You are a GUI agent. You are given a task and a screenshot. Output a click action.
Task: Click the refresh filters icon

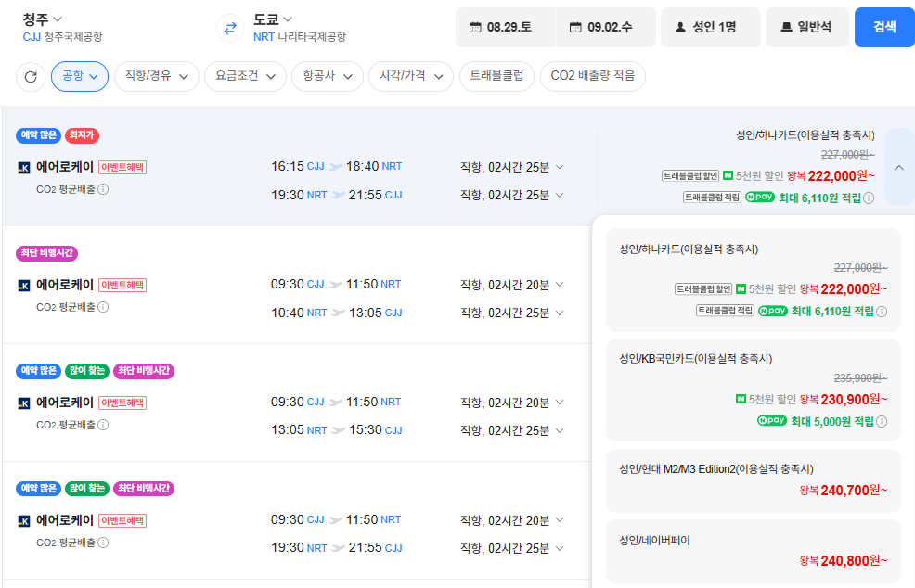click(x=31, y=76)
